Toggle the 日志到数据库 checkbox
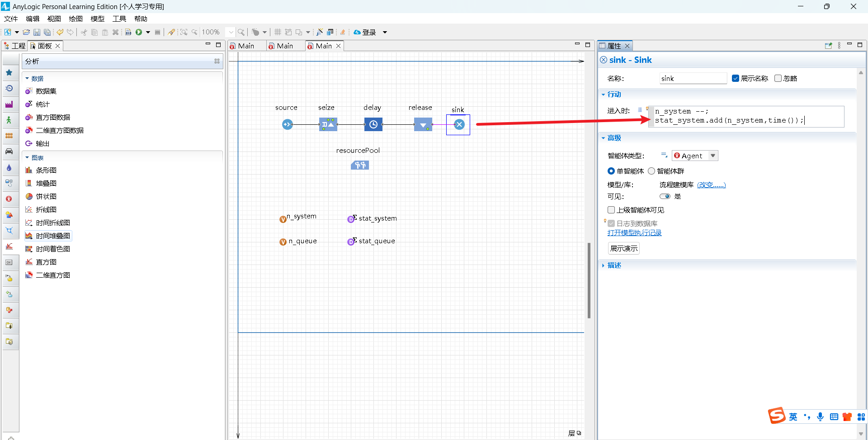This screenshot has width=868, height=440. 611,223
